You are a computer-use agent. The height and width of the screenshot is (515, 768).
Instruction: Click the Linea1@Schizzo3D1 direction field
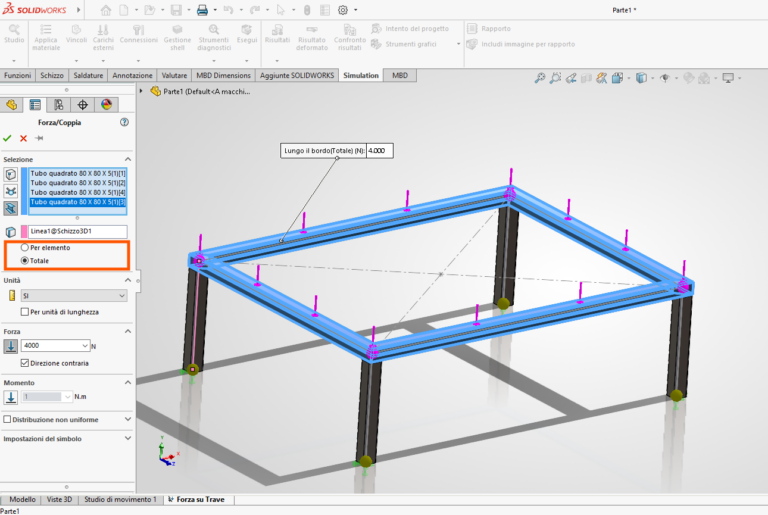click(77, 231)
